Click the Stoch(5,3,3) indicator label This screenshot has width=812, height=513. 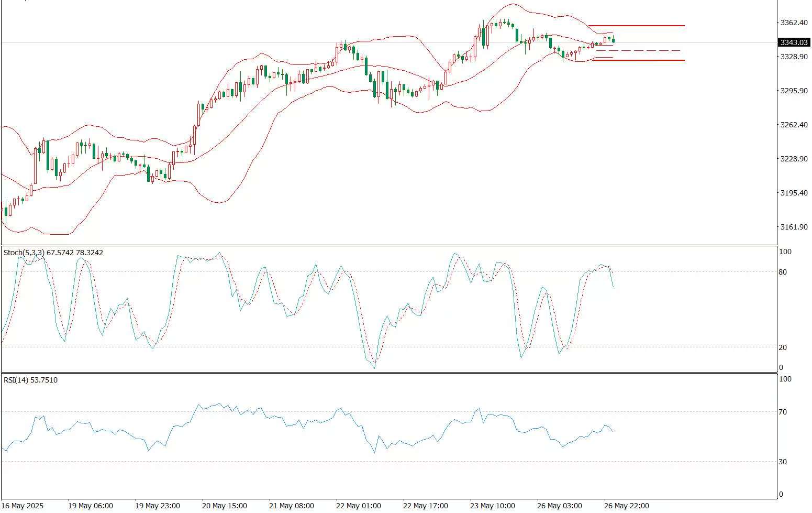[x=53, y=253]
